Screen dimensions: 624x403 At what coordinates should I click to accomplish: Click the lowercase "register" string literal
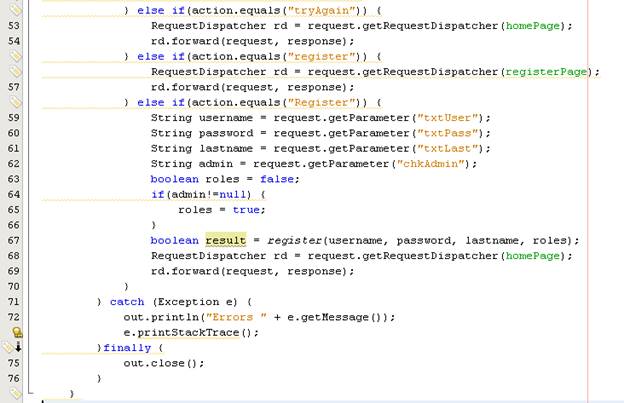321,57
